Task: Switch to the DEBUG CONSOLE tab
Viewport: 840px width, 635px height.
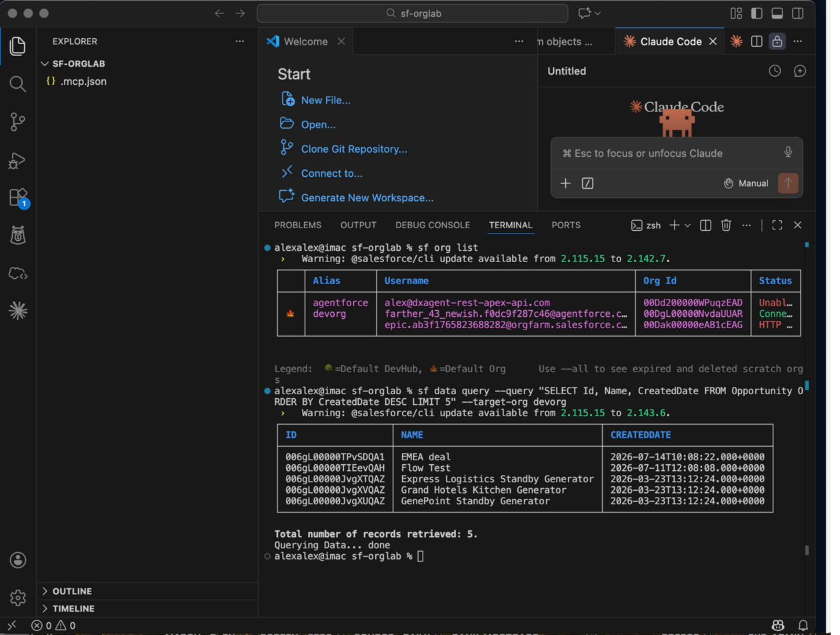Action: tap(432, 225)
